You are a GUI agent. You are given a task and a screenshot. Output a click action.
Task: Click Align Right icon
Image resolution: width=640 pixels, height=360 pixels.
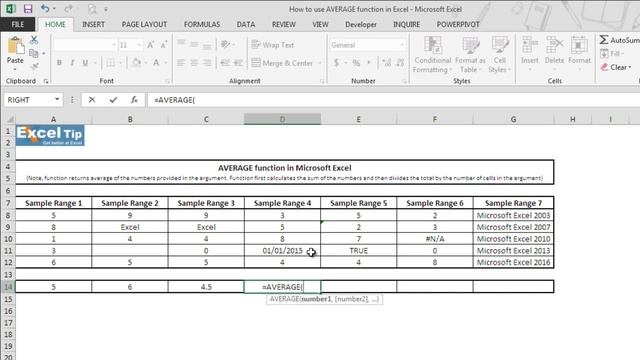(207, 63)
